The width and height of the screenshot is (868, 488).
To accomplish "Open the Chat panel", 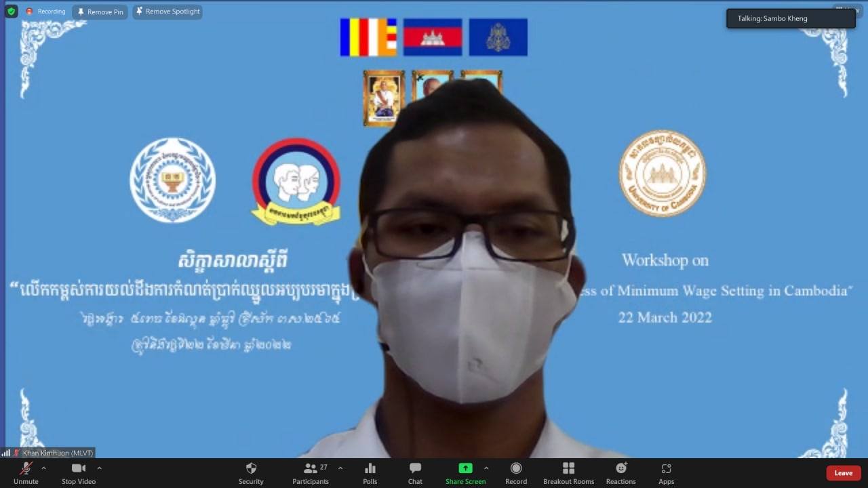I will click(x=415, y=472).
